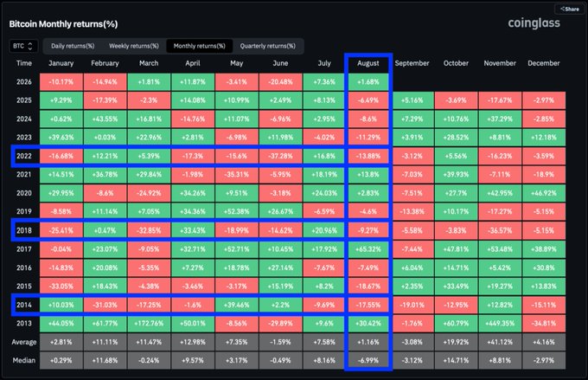Click the November column header
This screenshot has width=588, height=380.
[500, 63]
